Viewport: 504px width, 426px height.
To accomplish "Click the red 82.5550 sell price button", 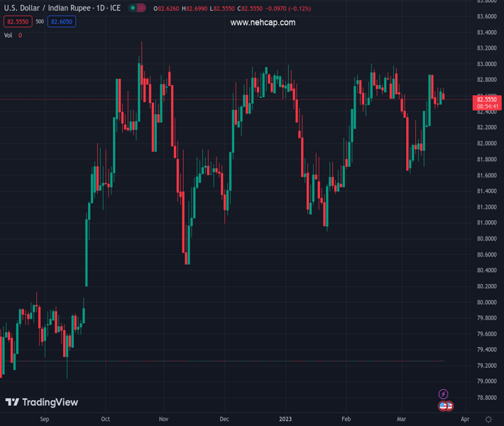I will [18, 21].
